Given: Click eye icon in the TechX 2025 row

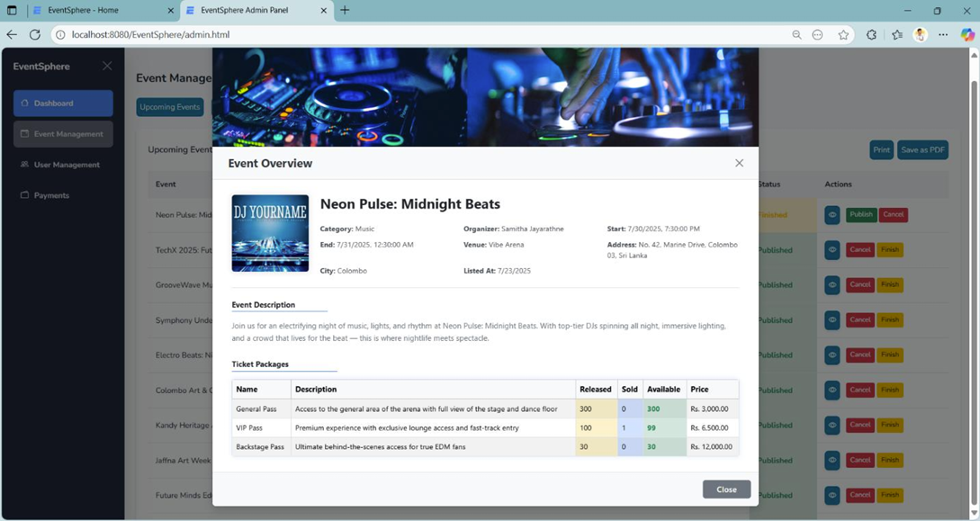Looking at the screenshot, I should point(832,250).
